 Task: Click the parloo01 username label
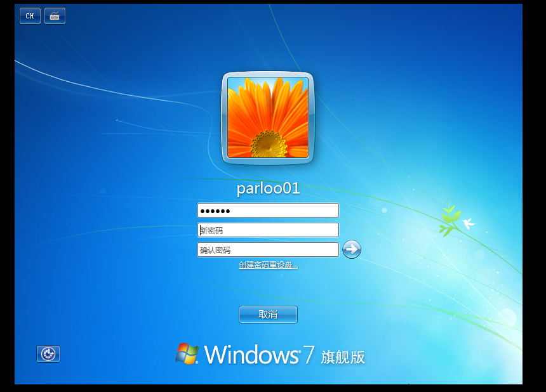(x=268, y=188)
